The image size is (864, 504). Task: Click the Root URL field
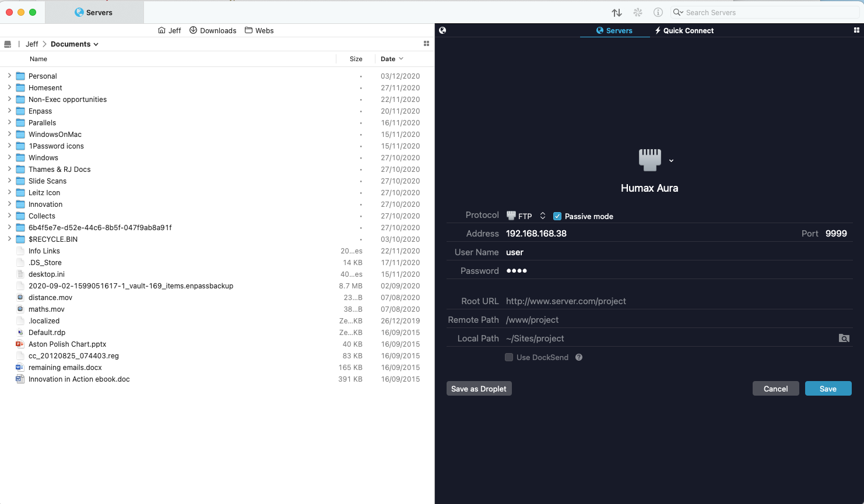pyautogui.click(x=679, y=301)
